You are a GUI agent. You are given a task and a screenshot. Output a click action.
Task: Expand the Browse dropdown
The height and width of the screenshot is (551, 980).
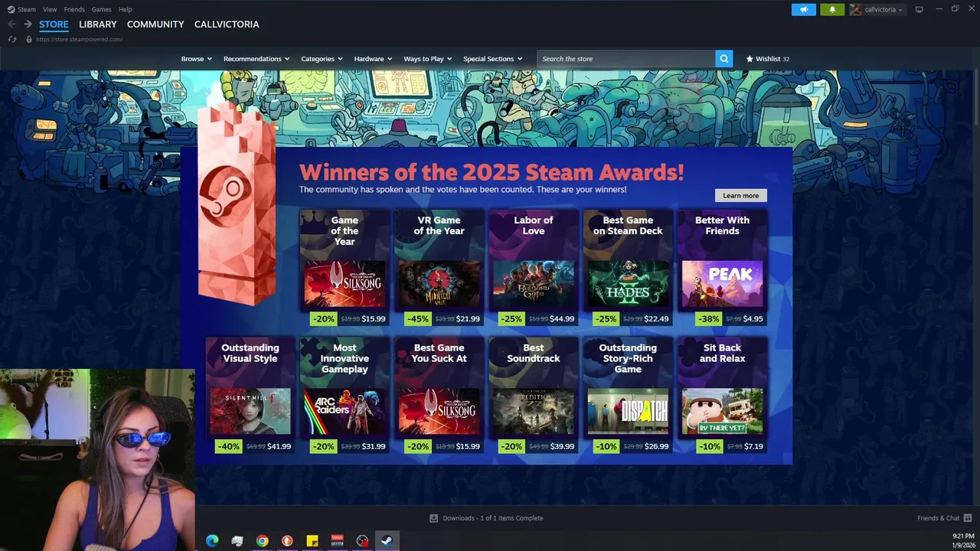coord(197,59)
